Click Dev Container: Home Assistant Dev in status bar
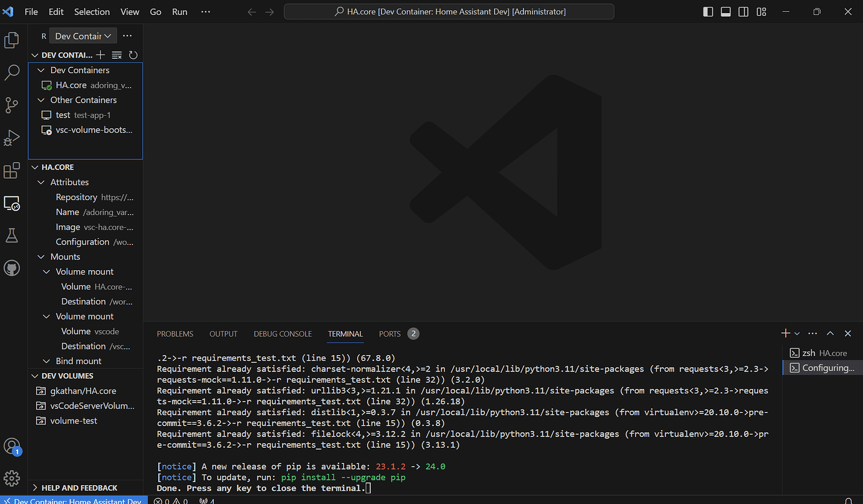This screenshot has width=863, height=504. 74,500
